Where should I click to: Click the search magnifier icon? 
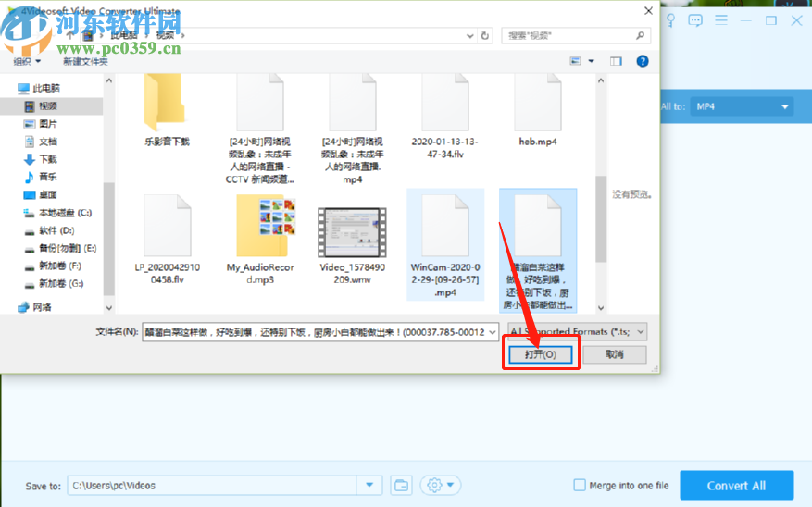pyautogui.click(x=640, y=36)
